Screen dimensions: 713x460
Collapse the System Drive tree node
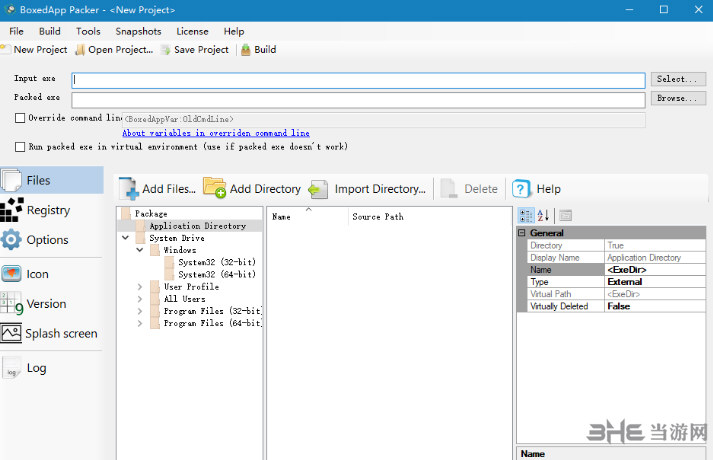[x=125, y=238]
